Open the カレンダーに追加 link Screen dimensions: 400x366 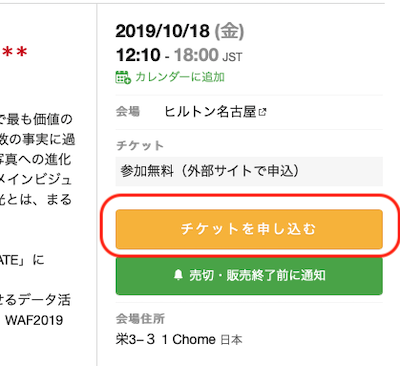(180, 77)
